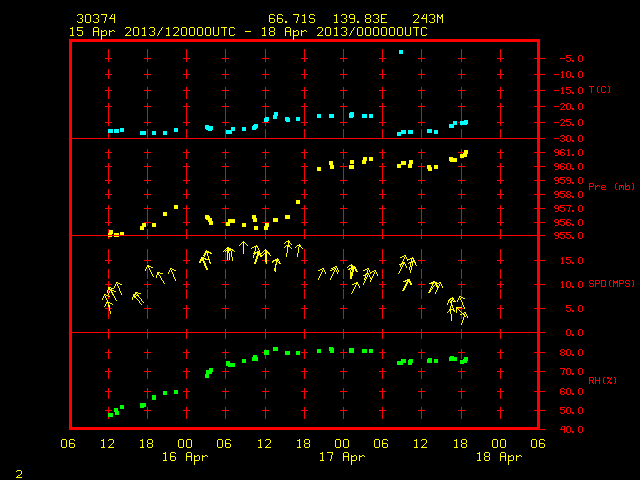Select the 66.71S latitude text
The width and height of the screenshot is (640, 480).
click(x=291, y=19)
